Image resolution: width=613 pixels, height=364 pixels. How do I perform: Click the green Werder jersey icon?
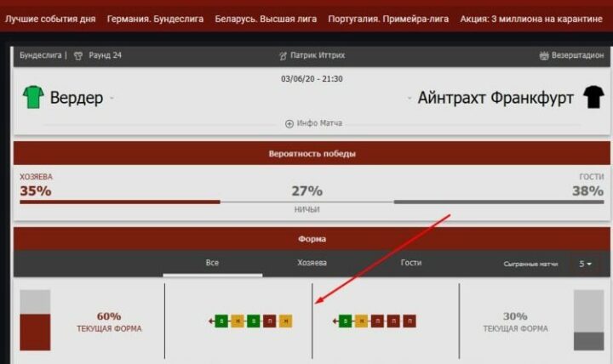pyautogui.click(x=33, y=97)
